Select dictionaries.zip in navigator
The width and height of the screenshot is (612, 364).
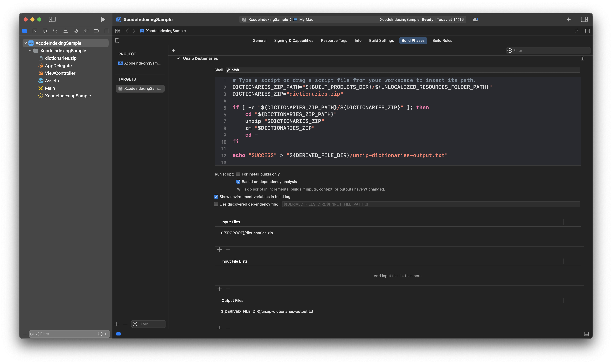tap(61, 58)
